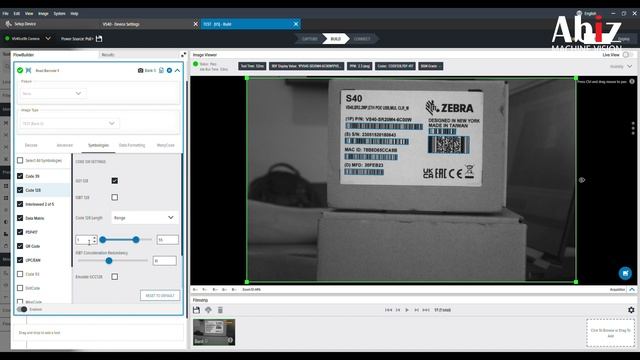This screenshot has height=360, width=640.
Task: Click the length range maximum slider handle
Action: [136, 240]
